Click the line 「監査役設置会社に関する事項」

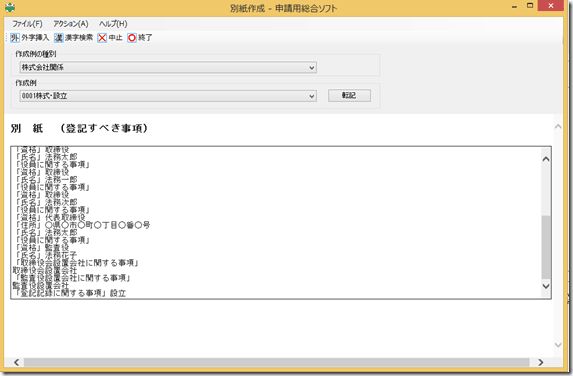tap(72, 278)
